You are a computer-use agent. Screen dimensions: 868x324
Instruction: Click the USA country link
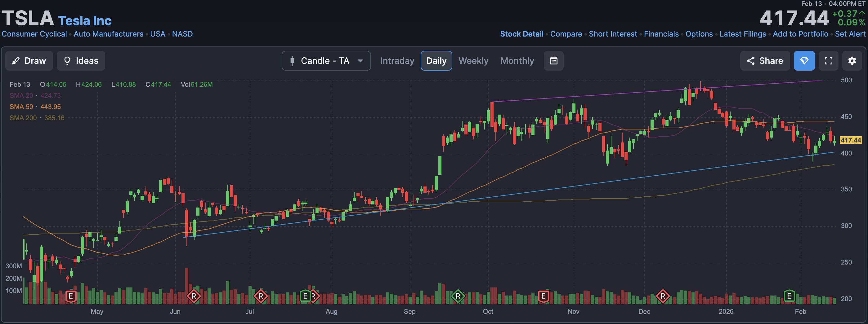(158, 34)
